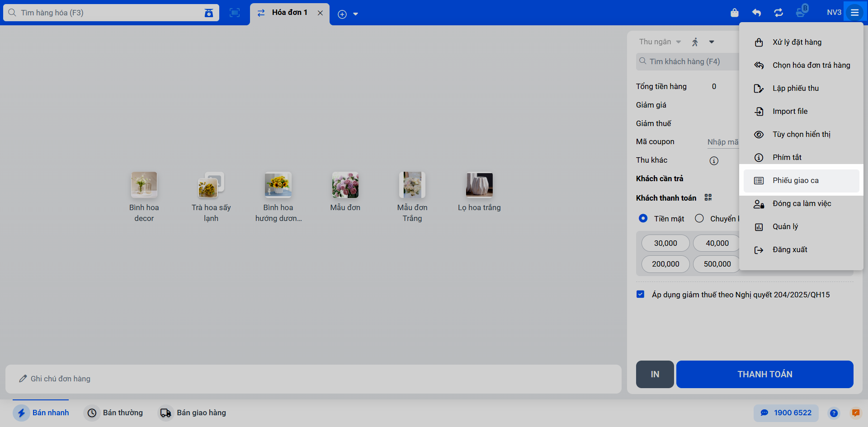Click the notification icon with B badge
868x427 pixels.
coord(802,11)
